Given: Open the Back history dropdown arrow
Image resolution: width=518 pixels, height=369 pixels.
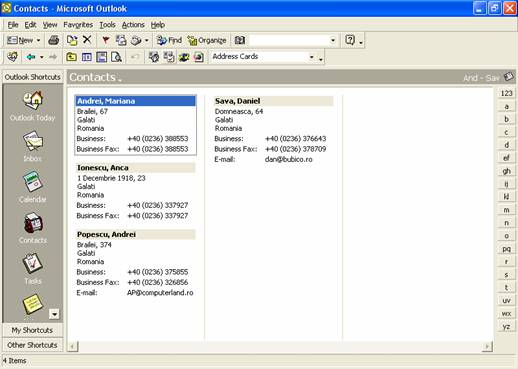Looking at the screenshot, I should [42, 57].
